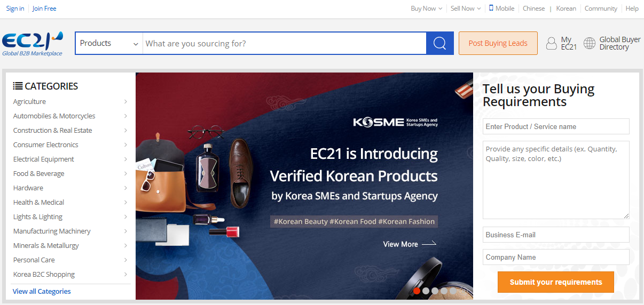Open View all Categories link
Screen dimensions: 644x305
[42, 291]
